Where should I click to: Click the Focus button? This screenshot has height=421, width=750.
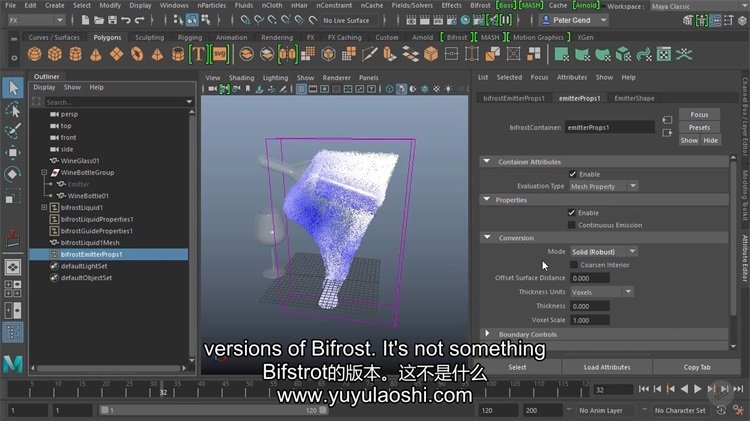click(x=699, y=114)
